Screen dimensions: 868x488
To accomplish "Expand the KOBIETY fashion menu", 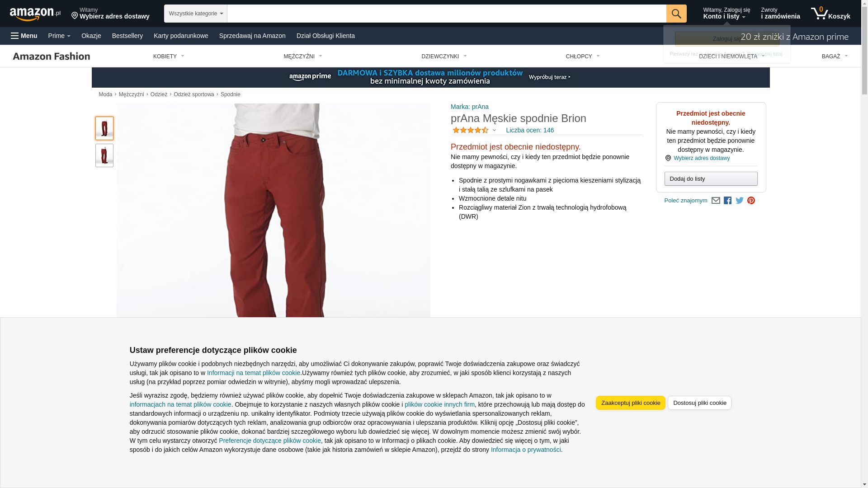I will (169, 56).
